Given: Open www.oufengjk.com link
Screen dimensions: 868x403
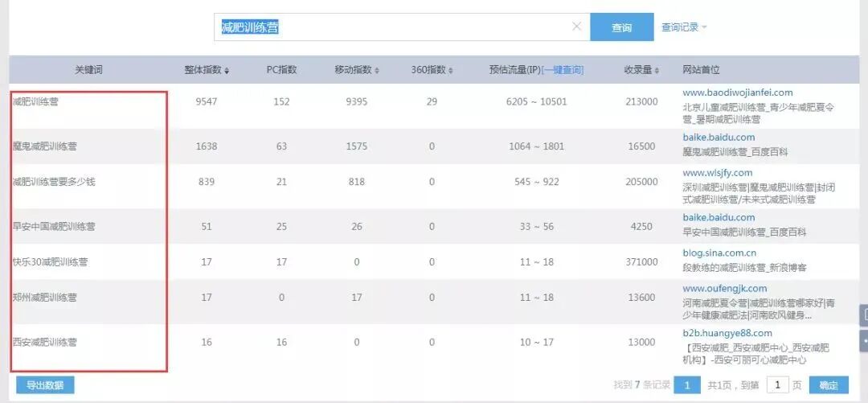Looking at the screenshot, I should (x=725, y=288).
